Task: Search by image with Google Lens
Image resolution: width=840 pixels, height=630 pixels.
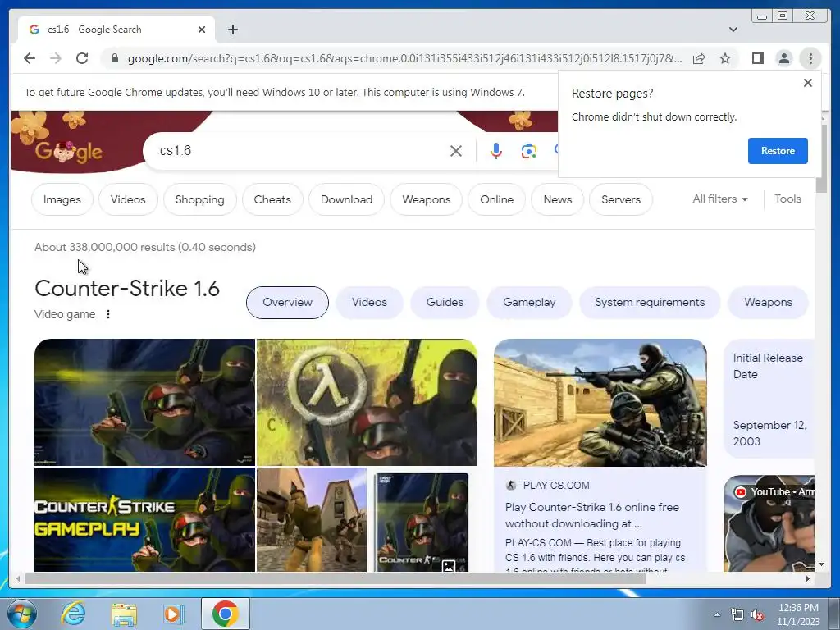Action: (x=529, y=151)
